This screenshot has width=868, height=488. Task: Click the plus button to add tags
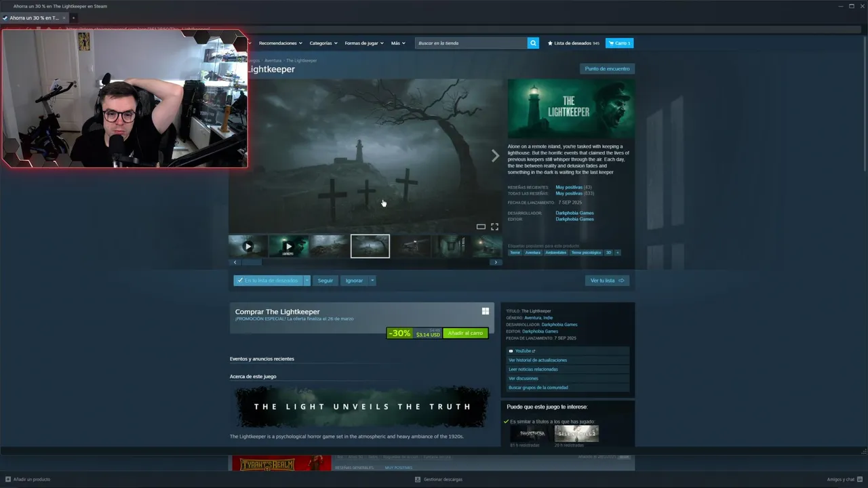pos(617,252)
